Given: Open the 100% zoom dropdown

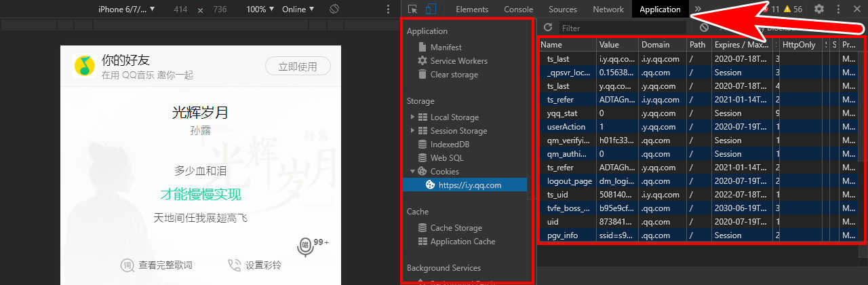Looking at the screenshot, I should click(x=260, y=9).
